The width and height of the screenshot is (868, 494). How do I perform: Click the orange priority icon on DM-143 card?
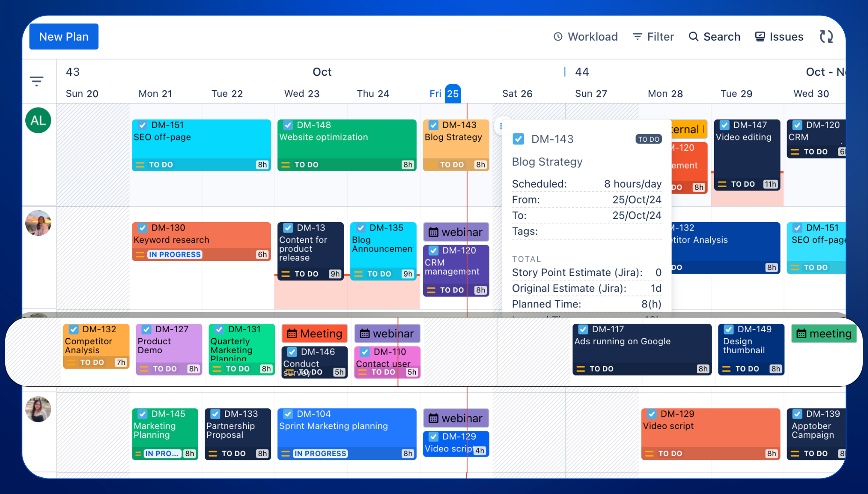(431, 164)
